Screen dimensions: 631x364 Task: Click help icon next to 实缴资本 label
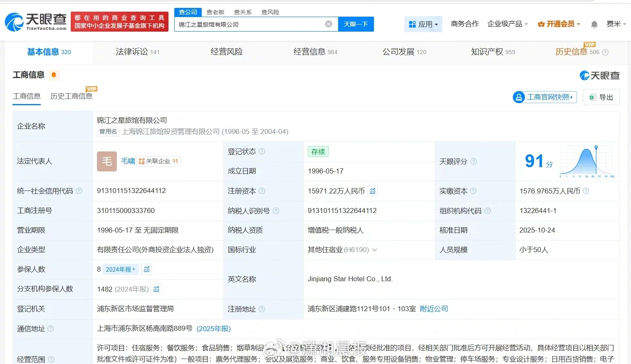tap(473, 191)
